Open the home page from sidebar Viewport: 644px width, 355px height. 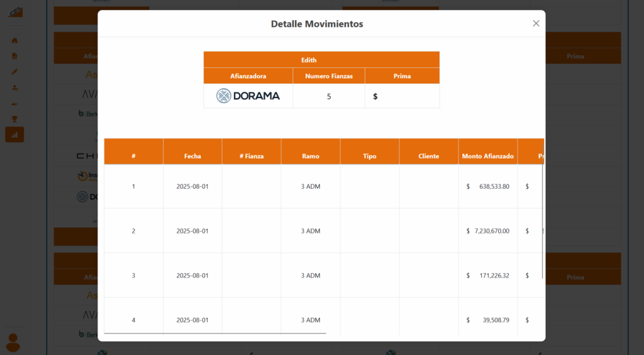(x=14, y=40)
